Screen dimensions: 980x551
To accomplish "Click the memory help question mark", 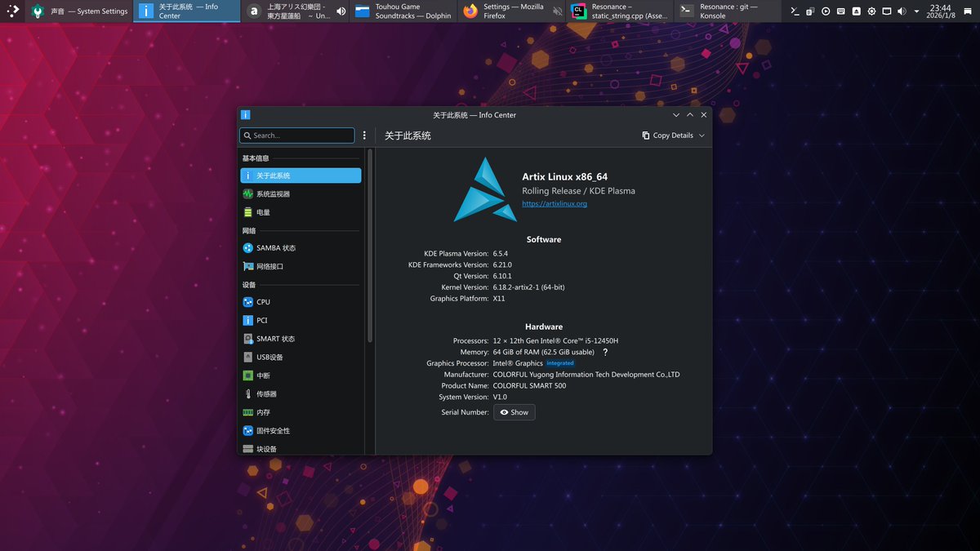I will [605, 352].
